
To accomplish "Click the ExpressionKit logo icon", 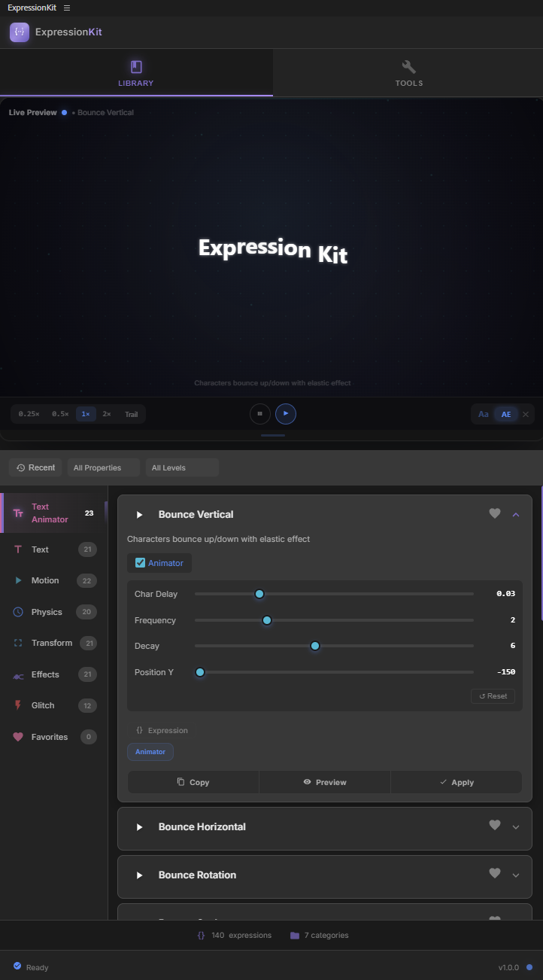I will coord(20,32).
